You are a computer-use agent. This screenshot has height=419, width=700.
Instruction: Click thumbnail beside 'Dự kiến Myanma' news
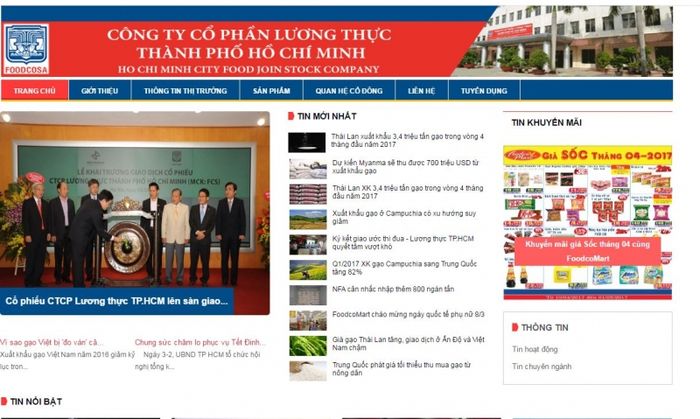(308, 169)
